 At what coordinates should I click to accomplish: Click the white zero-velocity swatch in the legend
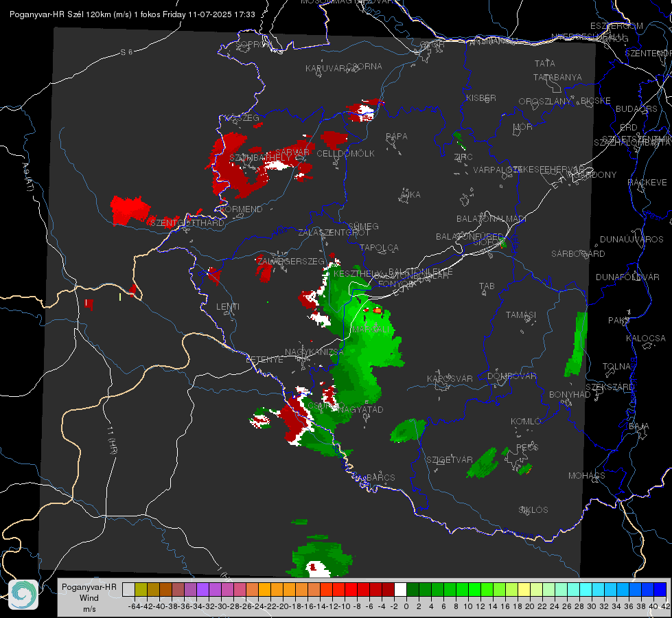click(400, 590)
